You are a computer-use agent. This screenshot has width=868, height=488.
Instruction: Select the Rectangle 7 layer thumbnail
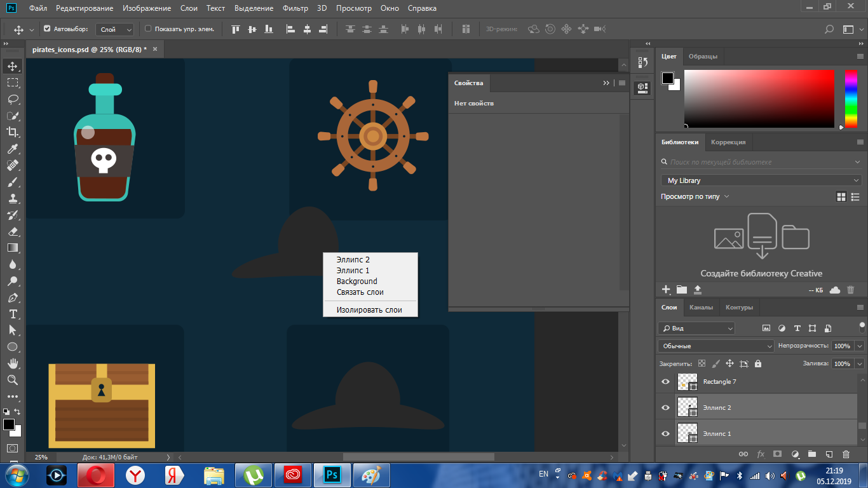pos(688,382)
